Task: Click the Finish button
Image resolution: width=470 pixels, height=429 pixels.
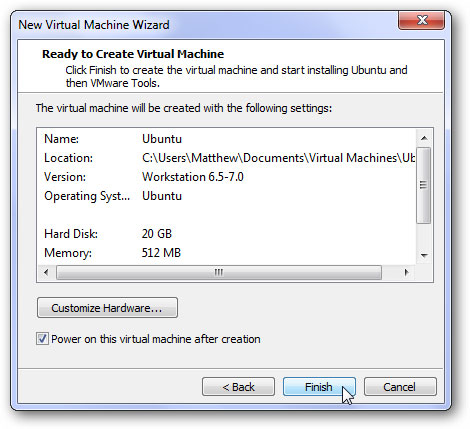Action: point(319,387)
